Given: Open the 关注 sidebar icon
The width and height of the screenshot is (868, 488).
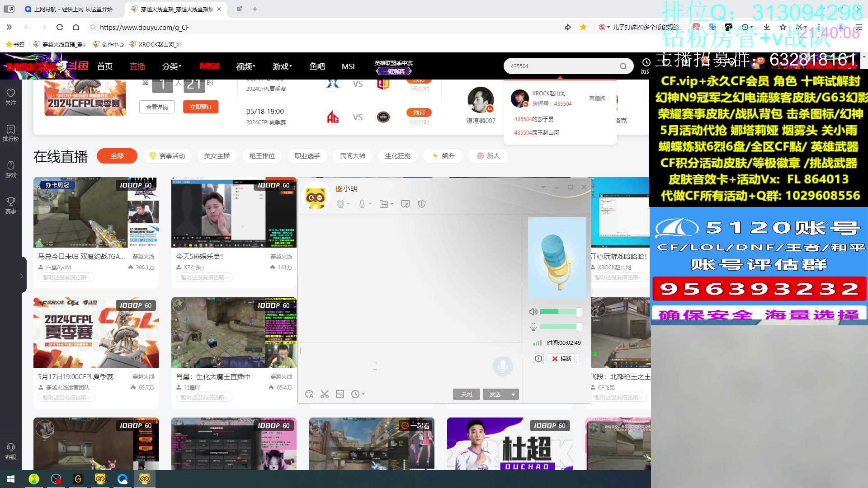Looking at the screenshot, I should point(11,97).
